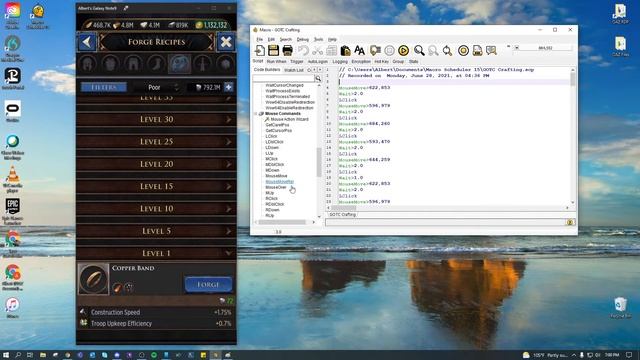Screen dimensions: 640x360
Task: Open the VLC media player desktop icon
Action: pyautogui.click(x=13, y=180)
